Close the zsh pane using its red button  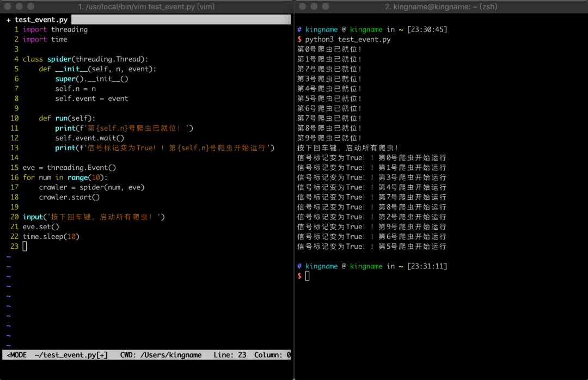click(x=303, y=7)
